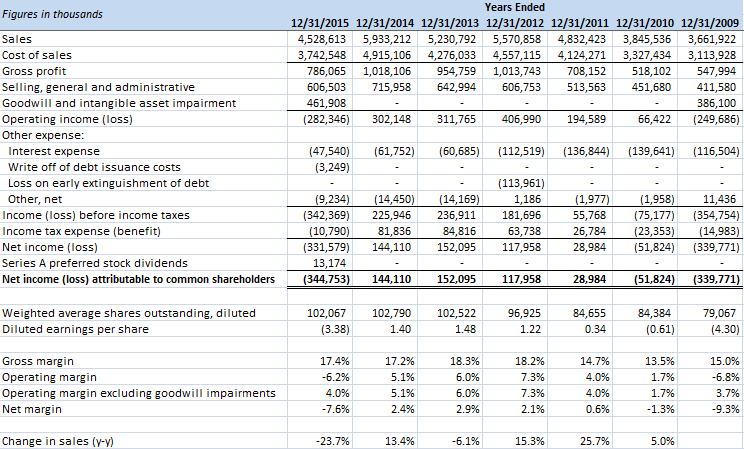Screen dimensions: 744x449
Task: Select Sales value 4,528,613
Action: point(322,39)
